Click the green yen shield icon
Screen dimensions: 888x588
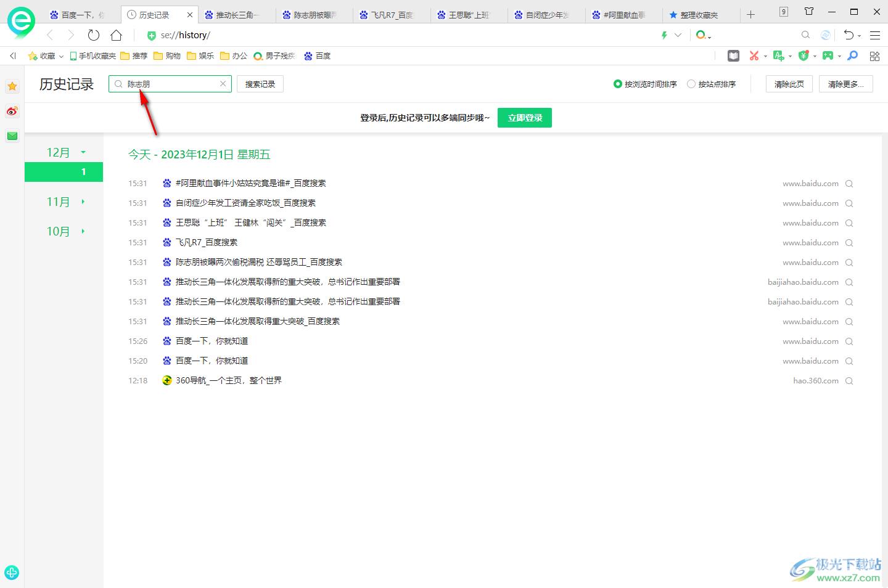click(803, 56)
